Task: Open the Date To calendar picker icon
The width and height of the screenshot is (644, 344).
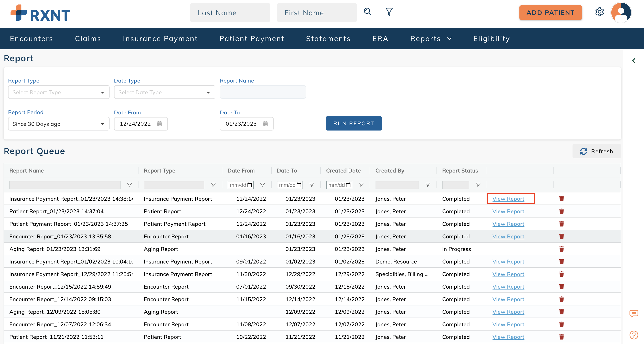Action: pyautogui.click(x=266, y=124)
